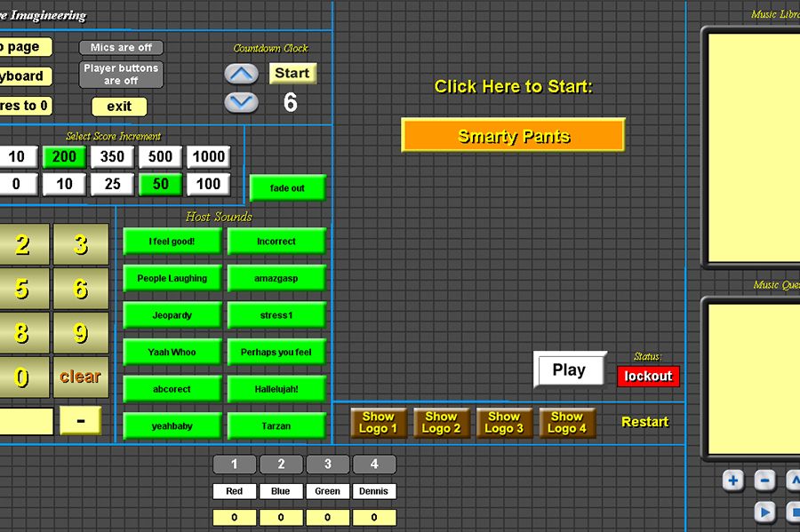Image resolution: width=800 pixels, height=532 pixels.
Task: Select player tab 4
Action: tap(374, 465)
